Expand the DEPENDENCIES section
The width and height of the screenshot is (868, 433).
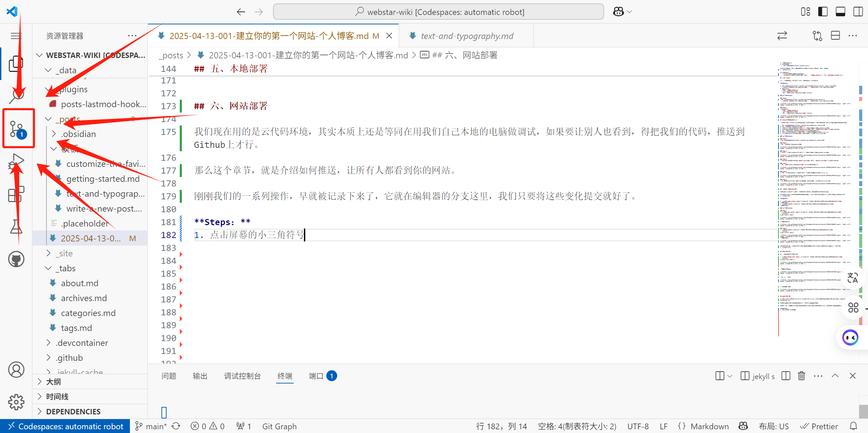(73, 411)
